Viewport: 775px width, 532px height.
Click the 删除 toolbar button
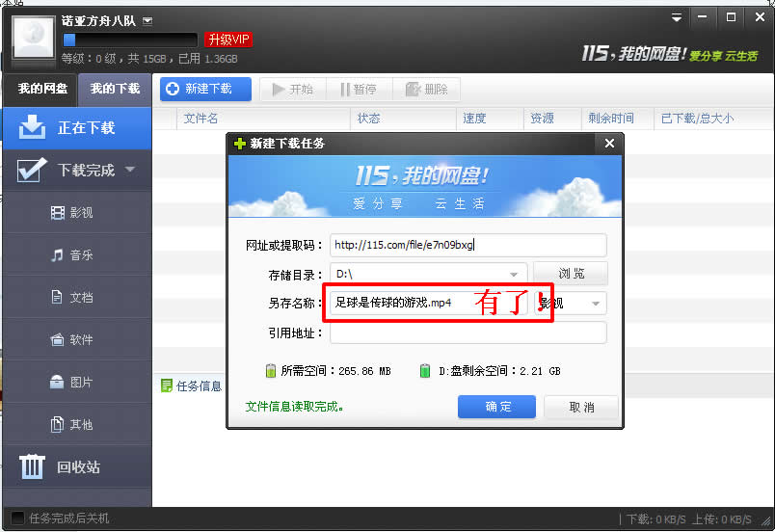point(427,90)
